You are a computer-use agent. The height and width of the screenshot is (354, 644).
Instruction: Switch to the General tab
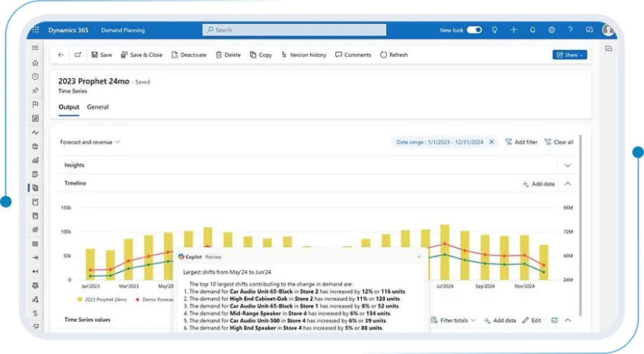tap(98, 107)
